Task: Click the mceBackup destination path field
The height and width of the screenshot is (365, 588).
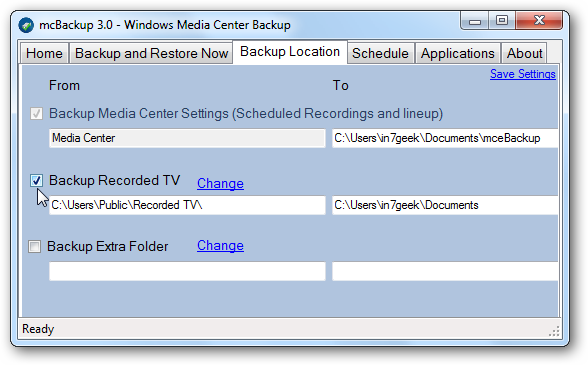Action: point(445,138)
